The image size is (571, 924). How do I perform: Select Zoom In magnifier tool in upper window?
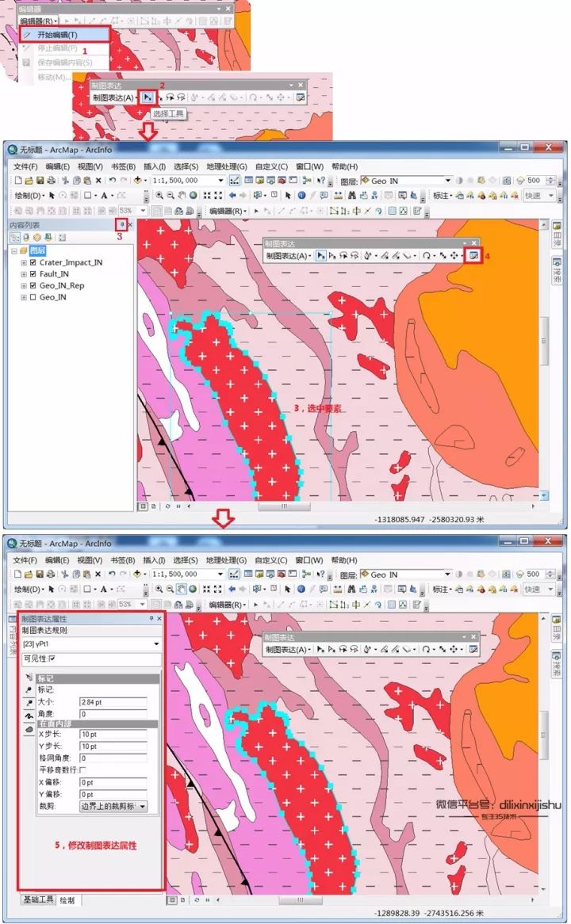(159, 195)
